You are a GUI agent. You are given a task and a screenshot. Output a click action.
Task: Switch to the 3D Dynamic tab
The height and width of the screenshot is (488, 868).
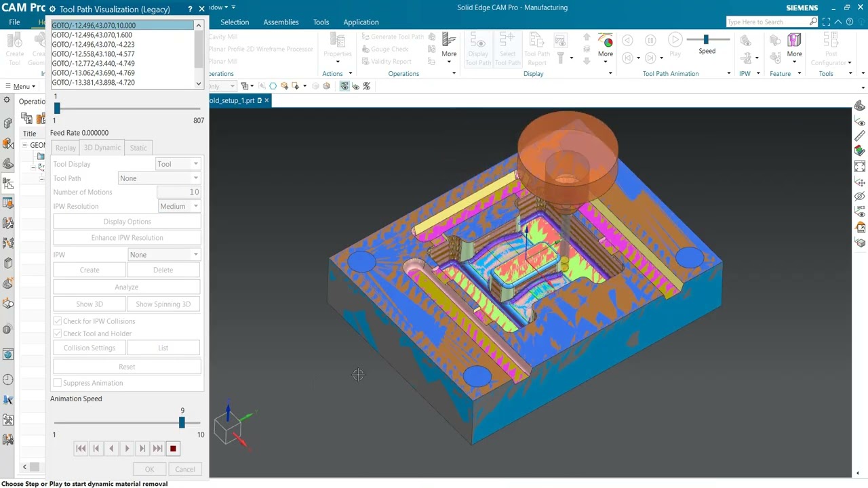[102, 148]
